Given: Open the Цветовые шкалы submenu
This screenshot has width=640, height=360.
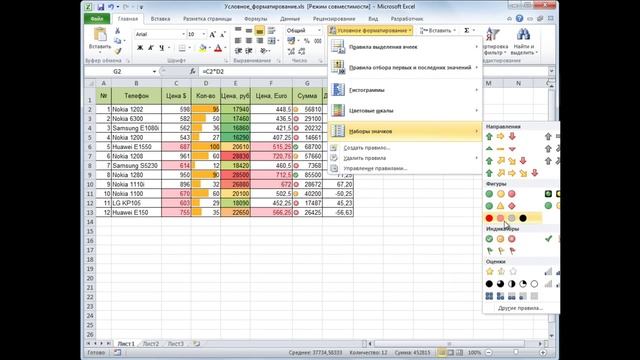Looking at the screenshot, I should pyautogui.click(x=405, y=111).
